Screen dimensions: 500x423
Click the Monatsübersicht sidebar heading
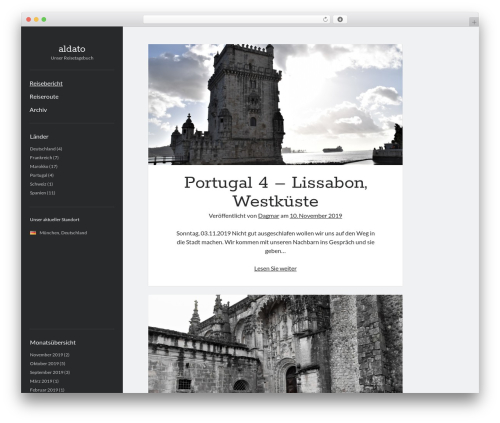(53, 343)
